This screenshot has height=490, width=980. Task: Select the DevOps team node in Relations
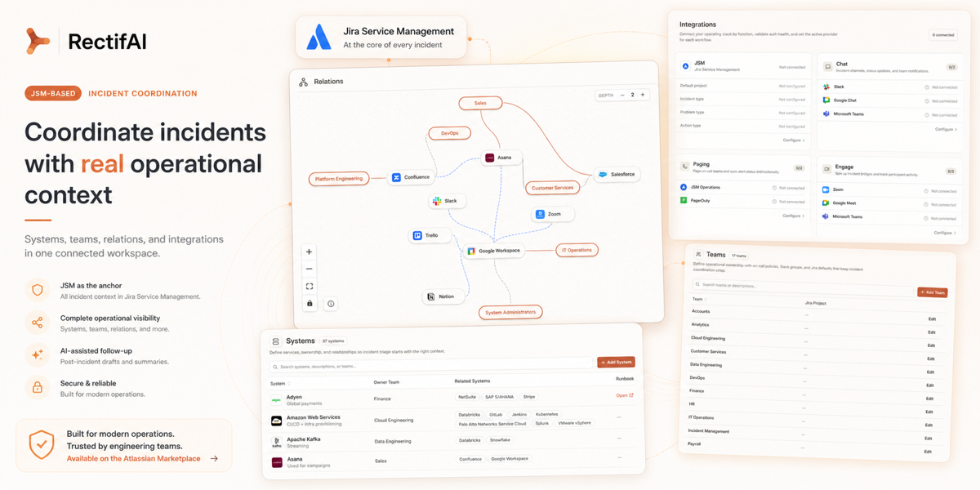point(450,132)
